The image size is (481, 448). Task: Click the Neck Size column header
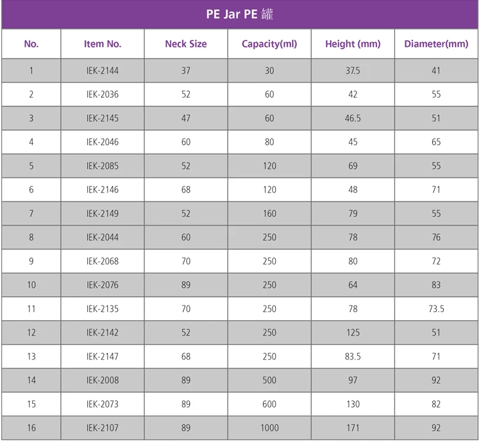(x=186, y=44)
